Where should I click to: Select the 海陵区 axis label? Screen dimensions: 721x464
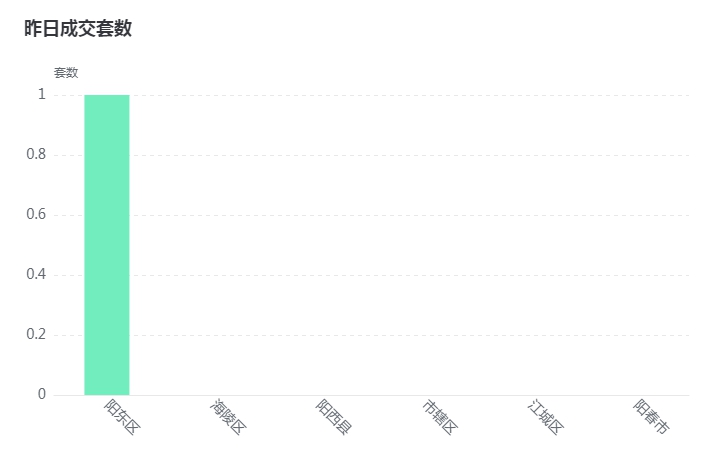228,417
